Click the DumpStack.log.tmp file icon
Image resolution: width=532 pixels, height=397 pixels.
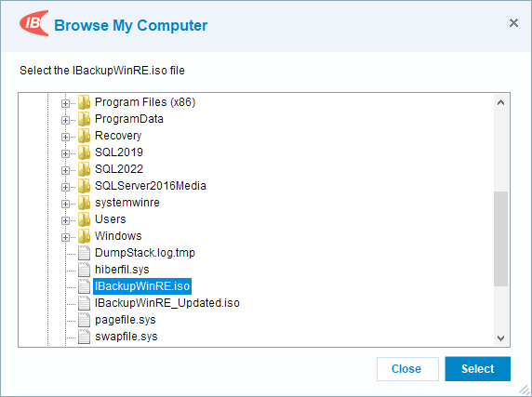click(84, 253)
